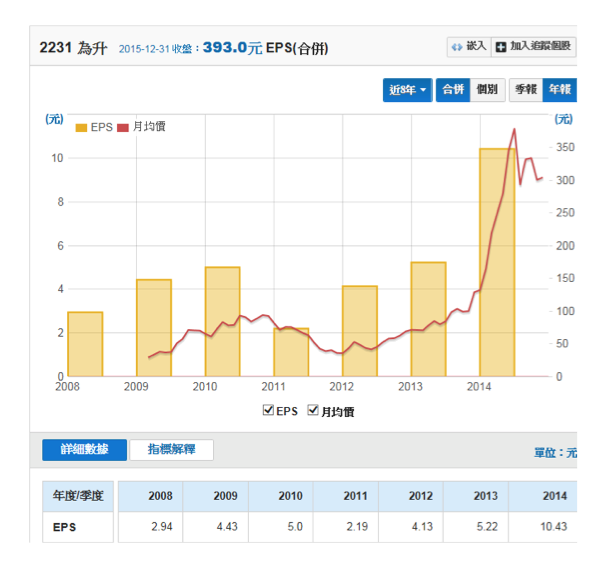Click the yellow EPS legend marker
This screenshot has height=561, width=601.
coord(81,127)
